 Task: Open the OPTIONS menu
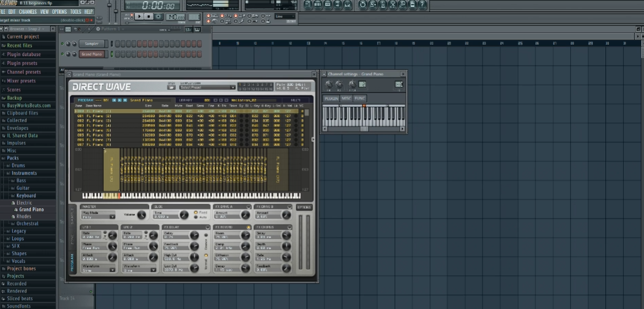point(59,12)
